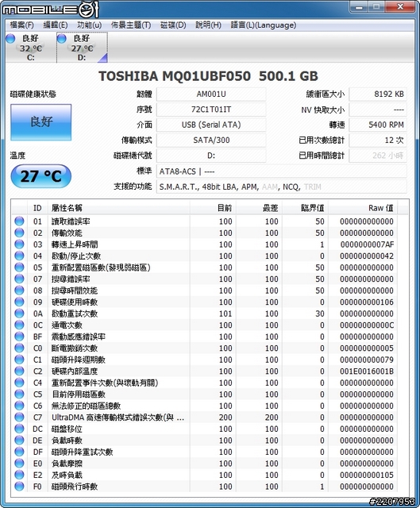Click the attribute name 通電次數
Viewport: 420px width, 508px height.
67,325
